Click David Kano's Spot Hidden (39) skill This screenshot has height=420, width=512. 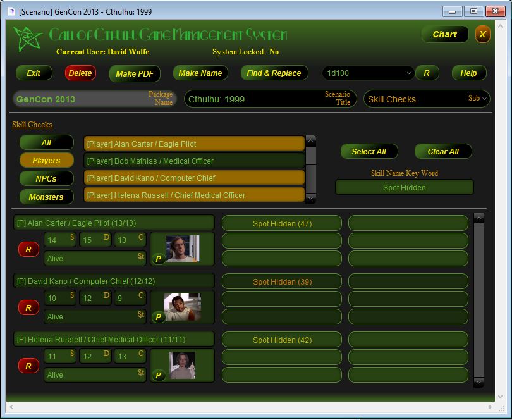point(282,281)
